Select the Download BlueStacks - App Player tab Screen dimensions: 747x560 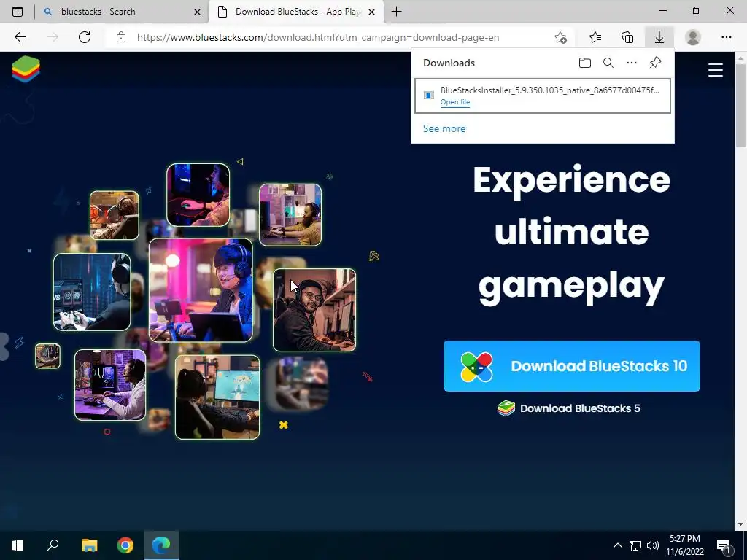pos(296,12)
